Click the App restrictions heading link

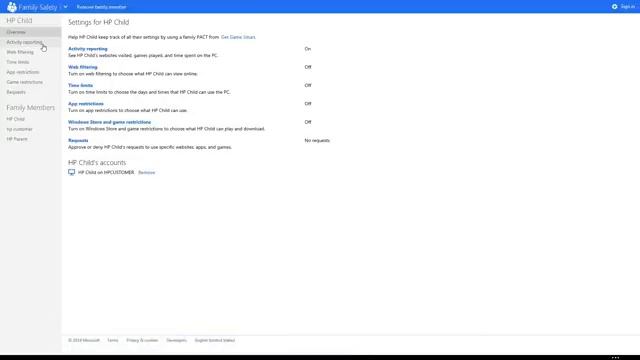pyautogui.click(x=86, y=104)
